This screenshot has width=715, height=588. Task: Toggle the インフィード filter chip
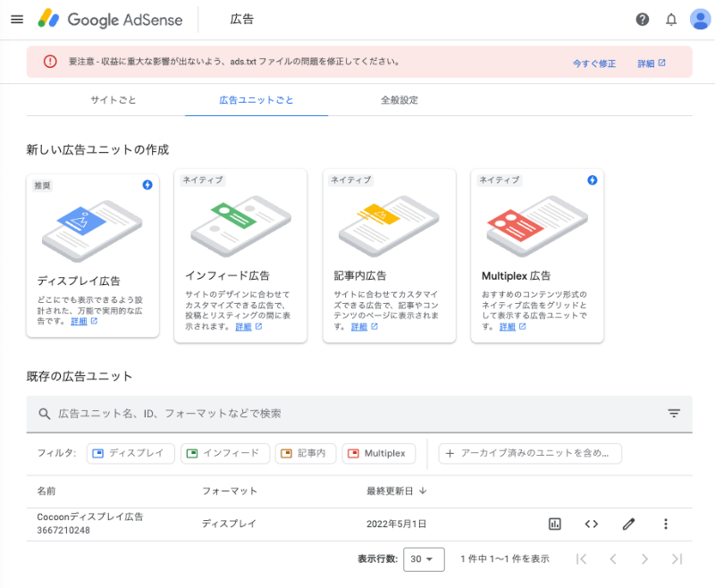tap(224, 453)
